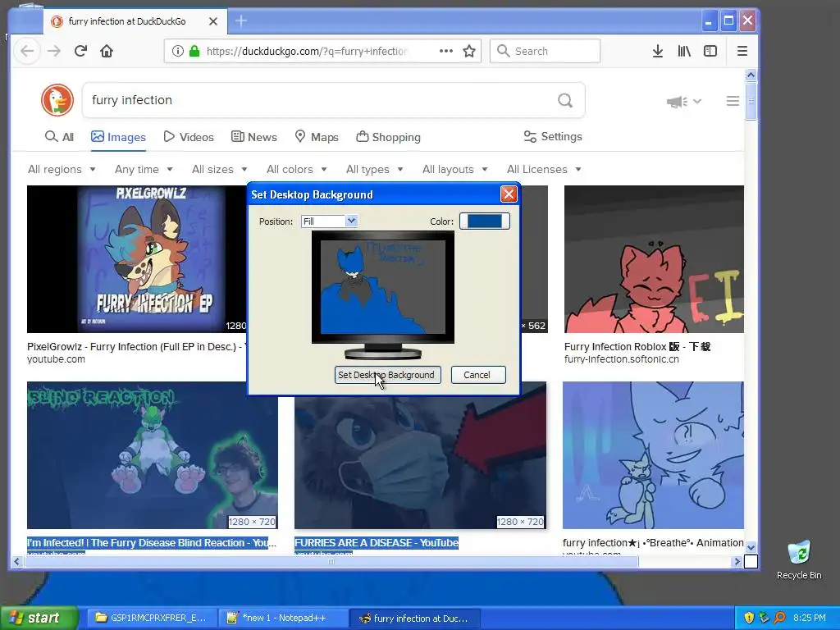Toggle the Firefox sidebar view icon
The width and height of the screenshot is (840, 630).
[x=710, y=51]
